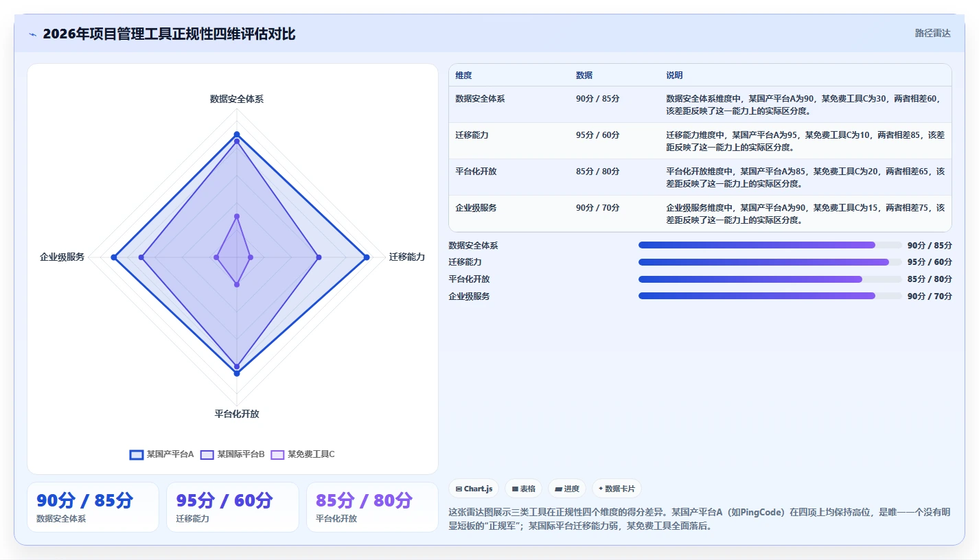Click the summary paragraph mentioning PingCode
The height and width of the screenshot is (560, 979).
pyautogui.click(x=700, y=519)
